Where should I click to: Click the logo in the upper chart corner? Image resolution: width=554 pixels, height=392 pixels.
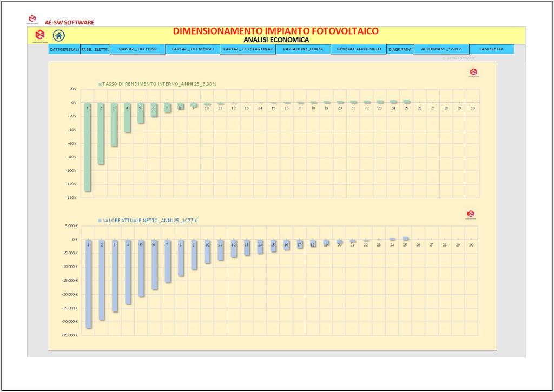473,72
